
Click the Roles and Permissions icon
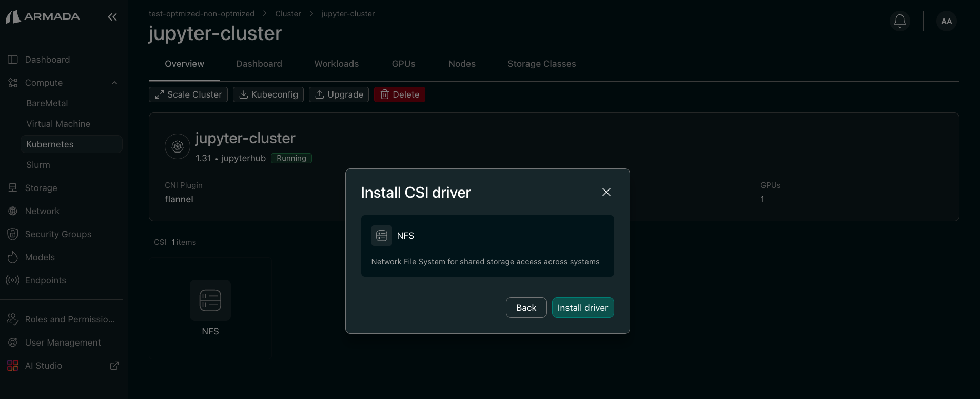(x=13, y=319)
